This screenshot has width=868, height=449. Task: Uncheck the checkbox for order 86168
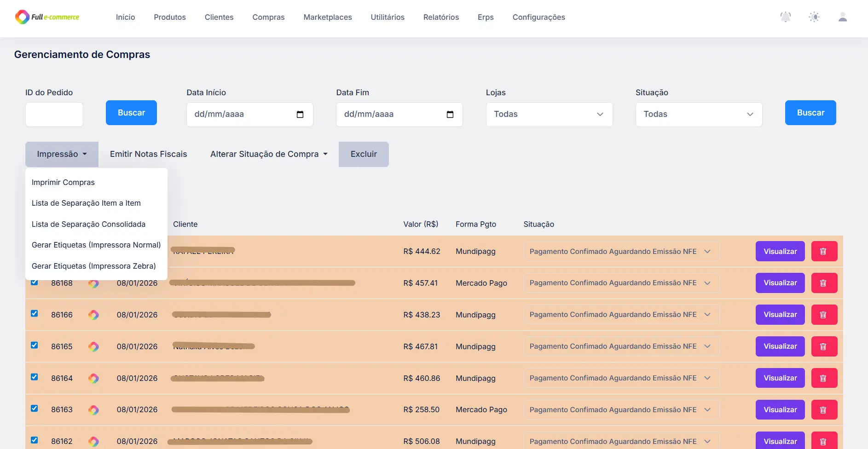35,282
